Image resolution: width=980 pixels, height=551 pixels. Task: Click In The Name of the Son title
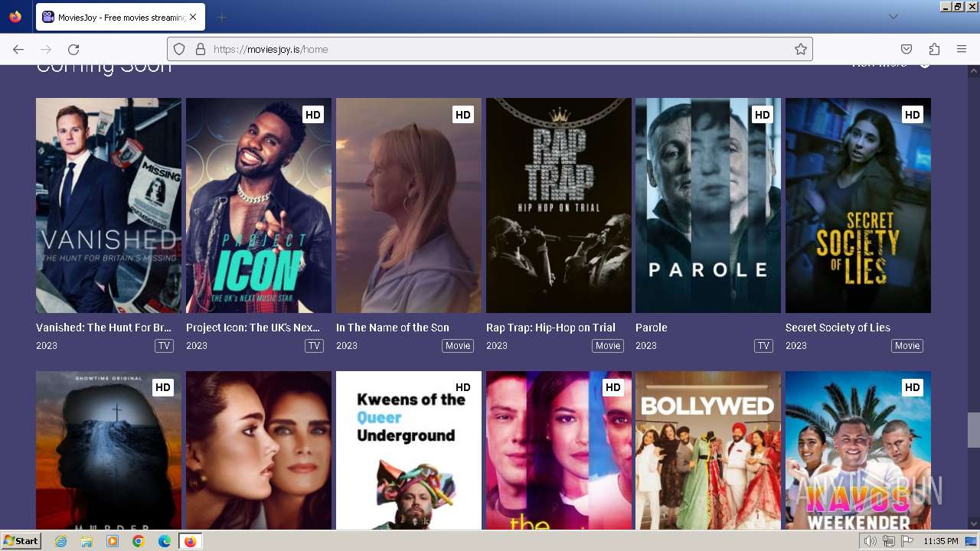click(393, 328)
